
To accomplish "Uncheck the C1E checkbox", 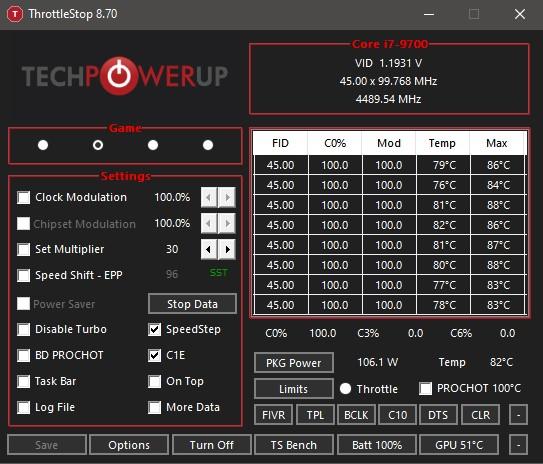I will (154, 355).
